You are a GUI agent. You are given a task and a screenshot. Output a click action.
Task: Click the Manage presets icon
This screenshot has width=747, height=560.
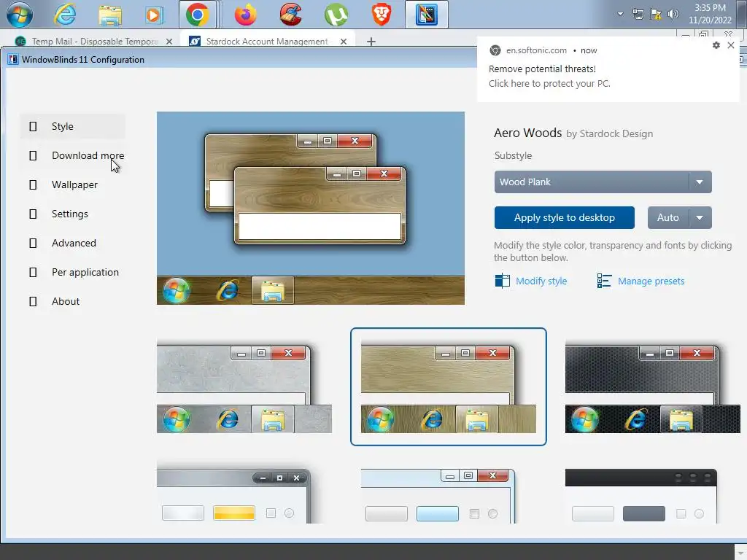coord(604,281)
